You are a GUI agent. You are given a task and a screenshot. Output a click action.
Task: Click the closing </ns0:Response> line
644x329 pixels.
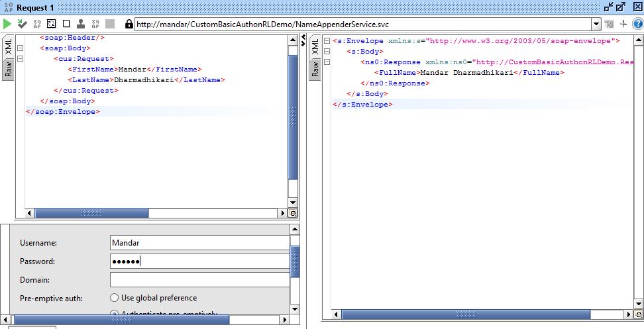[395, 83]
